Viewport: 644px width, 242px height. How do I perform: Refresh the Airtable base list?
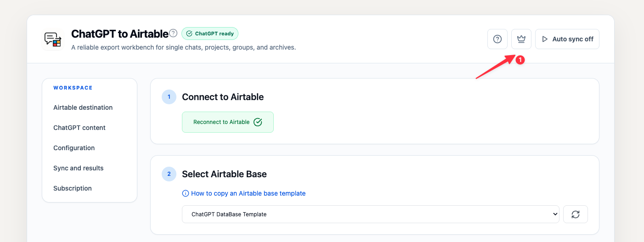click(x=576, y=214)
